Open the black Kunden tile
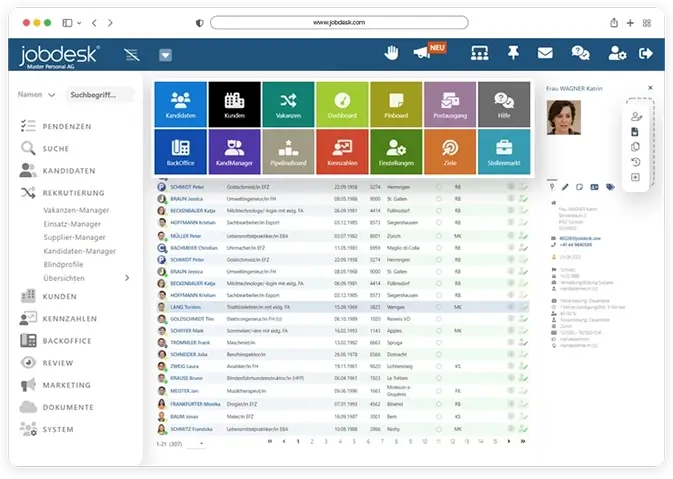Screen dimensions: 673x479 point(234,105)
